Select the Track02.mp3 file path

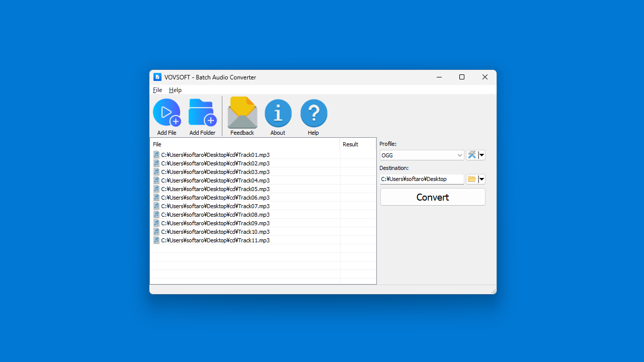(215, 163)
